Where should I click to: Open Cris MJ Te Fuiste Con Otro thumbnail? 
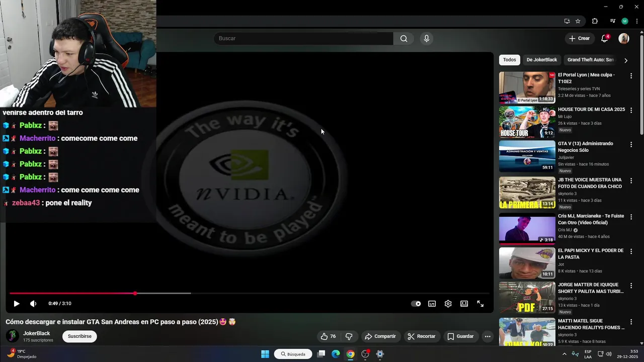point(527,229)
